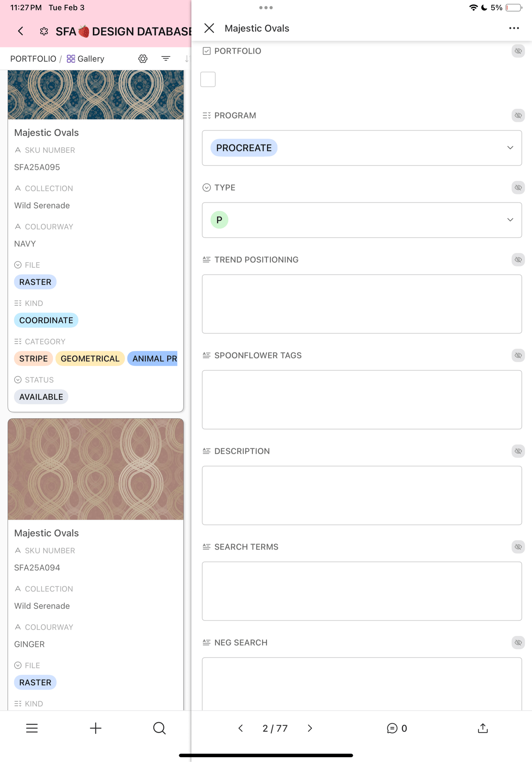
Task: Toggle visibility of DESCRIPTION field
Action: (x=518, y=451)
